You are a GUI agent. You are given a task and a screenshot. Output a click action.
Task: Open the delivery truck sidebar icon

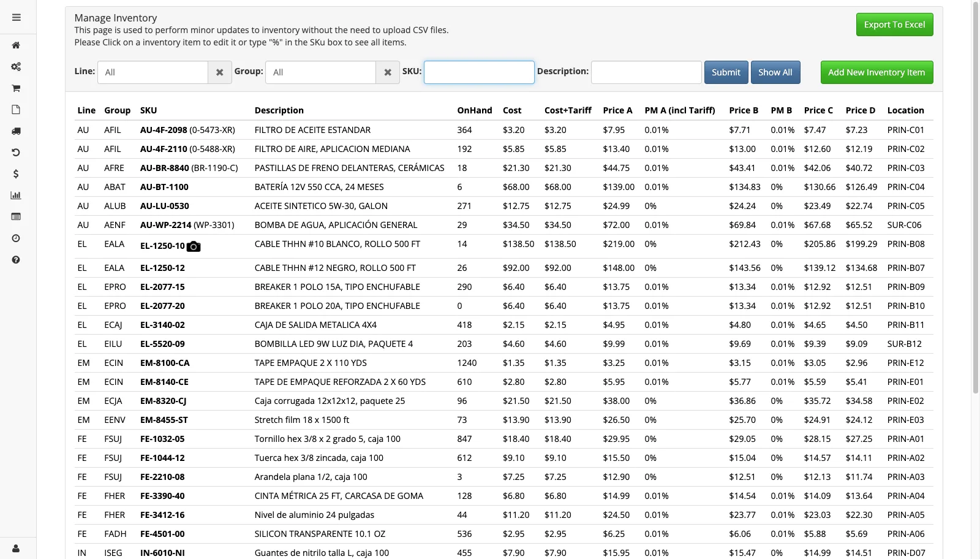[x=17, y=131]
